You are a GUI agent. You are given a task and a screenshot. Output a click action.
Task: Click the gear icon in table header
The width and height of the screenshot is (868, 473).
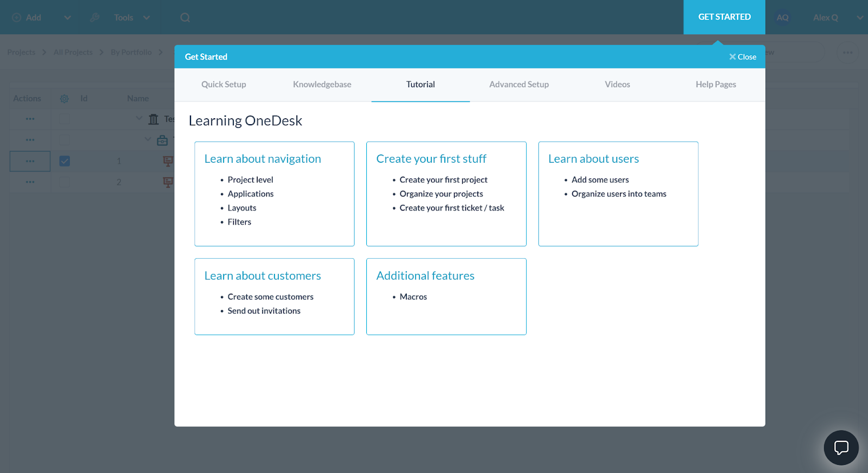coord(64,99)
